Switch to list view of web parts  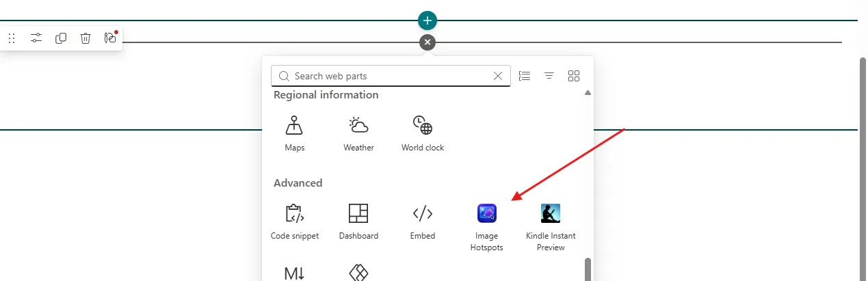(x=525, y=76)
